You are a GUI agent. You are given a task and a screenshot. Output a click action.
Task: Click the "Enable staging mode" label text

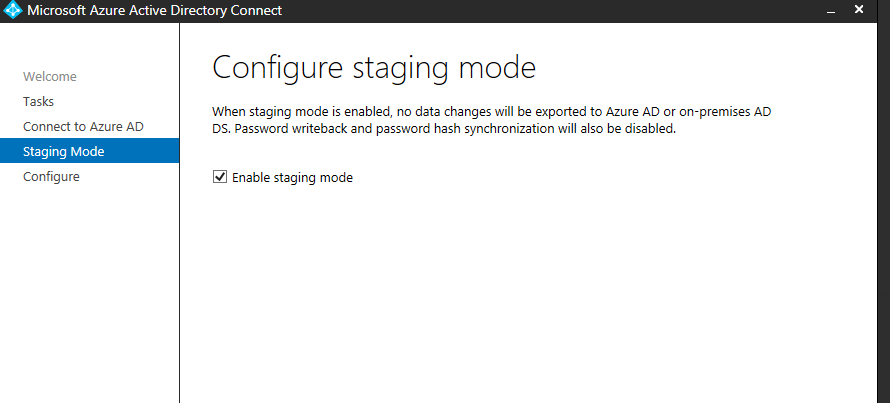point(292,178)
